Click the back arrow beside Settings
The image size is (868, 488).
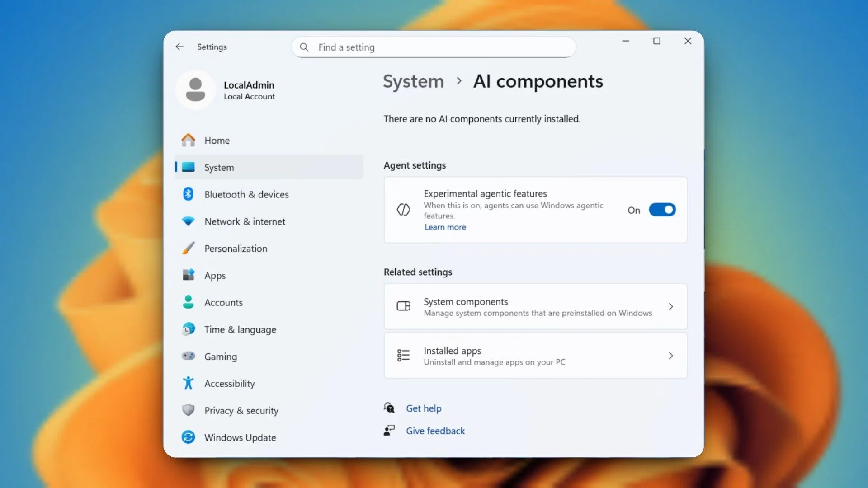tap(179, 47)
